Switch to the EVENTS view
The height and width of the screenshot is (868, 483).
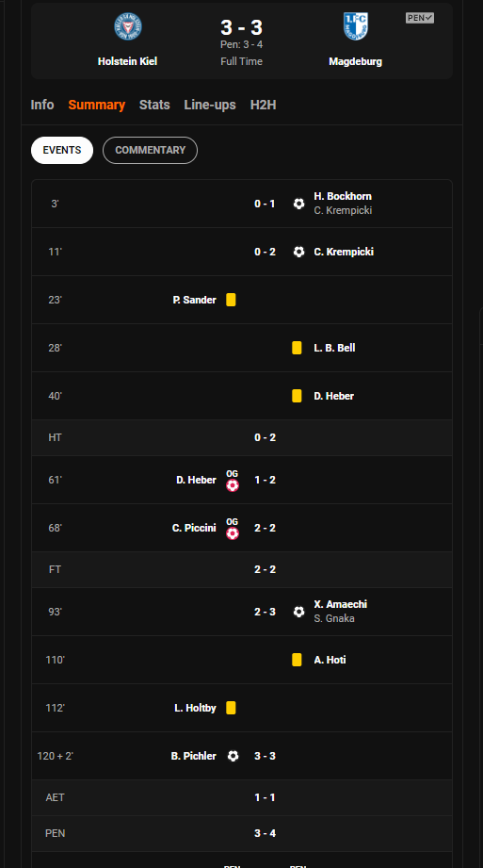click(62, 150)
